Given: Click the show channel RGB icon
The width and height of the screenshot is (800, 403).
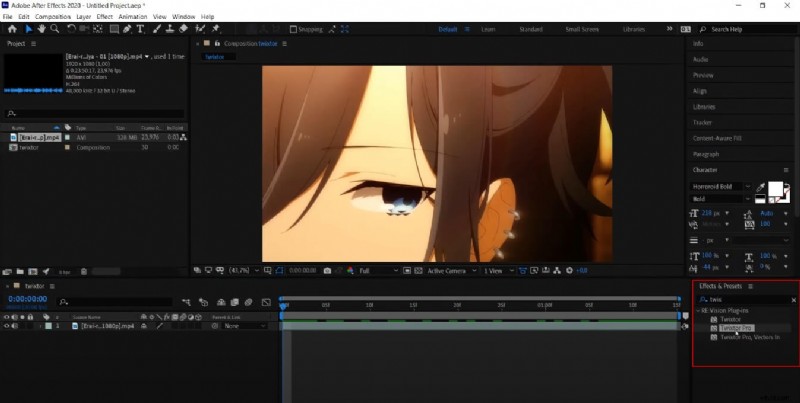Looking at the screenshot, I should [350, 271].
